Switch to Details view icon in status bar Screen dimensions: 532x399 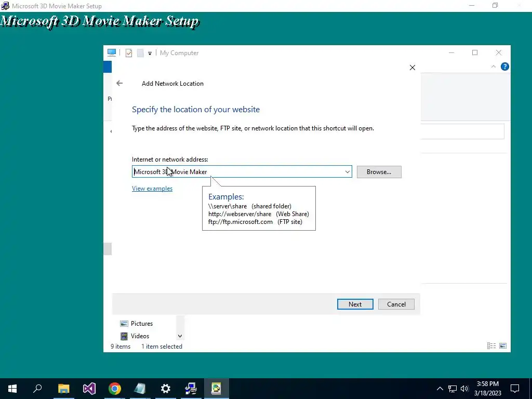pyautogui.click(x=491, y=345)
